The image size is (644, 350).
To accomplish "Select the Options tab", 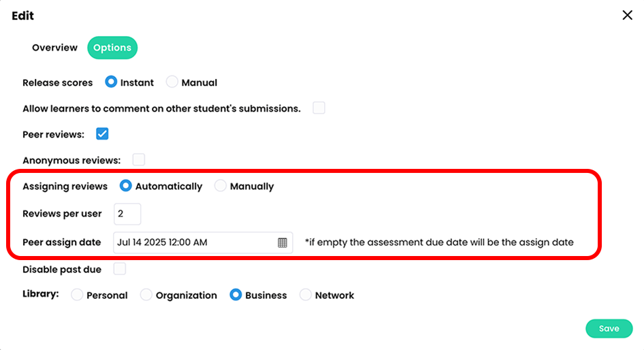I will point(112,48).
